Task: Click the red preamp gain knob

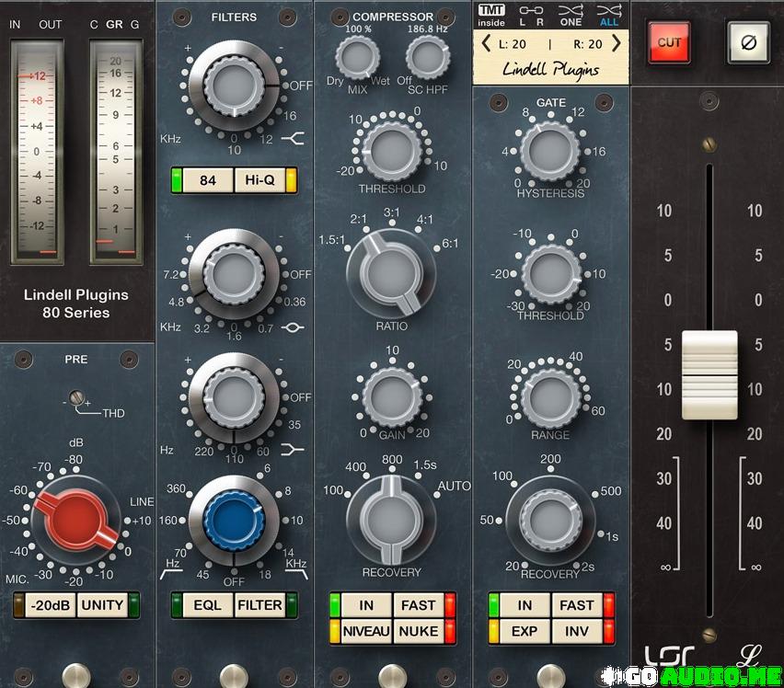Action: [76, 519]
